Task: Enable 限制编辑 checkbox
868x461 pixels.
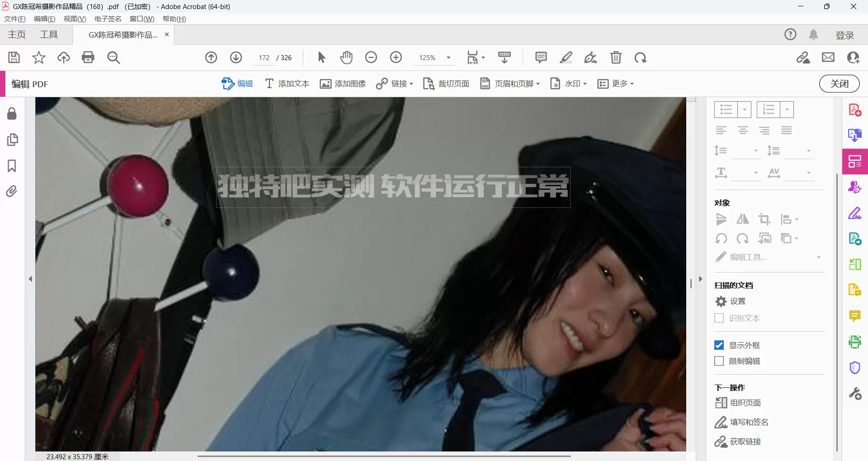Action: point(719,361)
